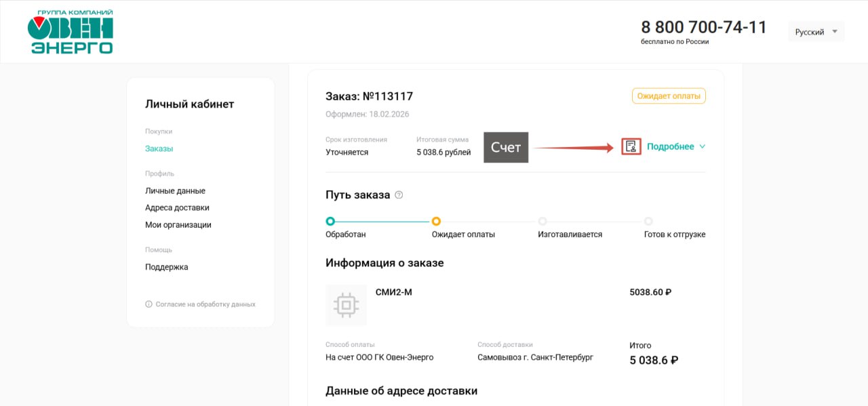Click the Изготавливается step circle
Screen dimensions: 868x406
542,221
